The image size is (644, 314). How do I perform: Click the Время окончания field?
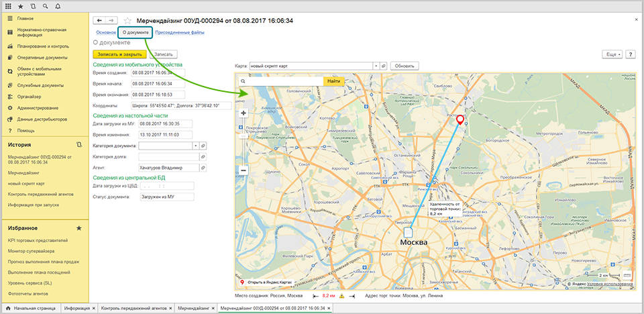158,95
